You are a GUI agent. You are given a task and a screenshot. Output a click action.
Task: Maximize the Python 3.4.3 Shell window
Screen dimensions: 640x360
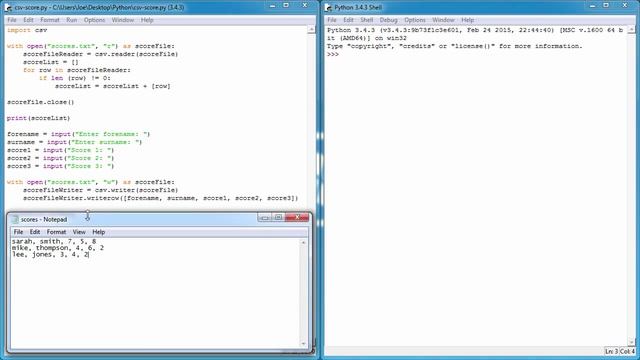[606, 5]
